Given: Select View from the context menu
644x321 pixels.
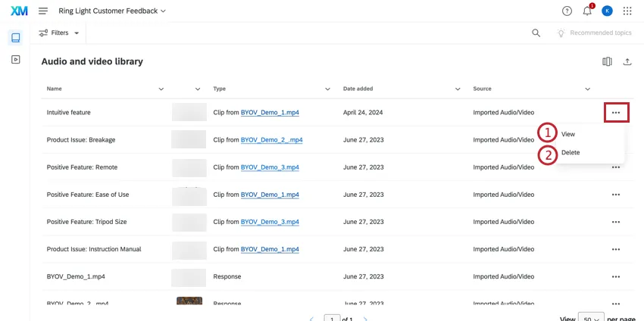Looking at the screenshot, I should coord(568,134).
